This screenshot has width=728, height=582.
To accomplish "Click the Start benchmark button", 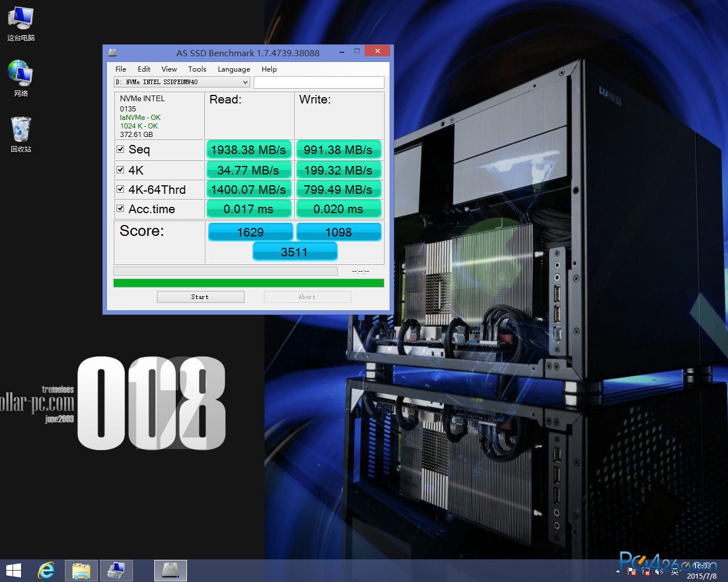I will tap(201, 297).
